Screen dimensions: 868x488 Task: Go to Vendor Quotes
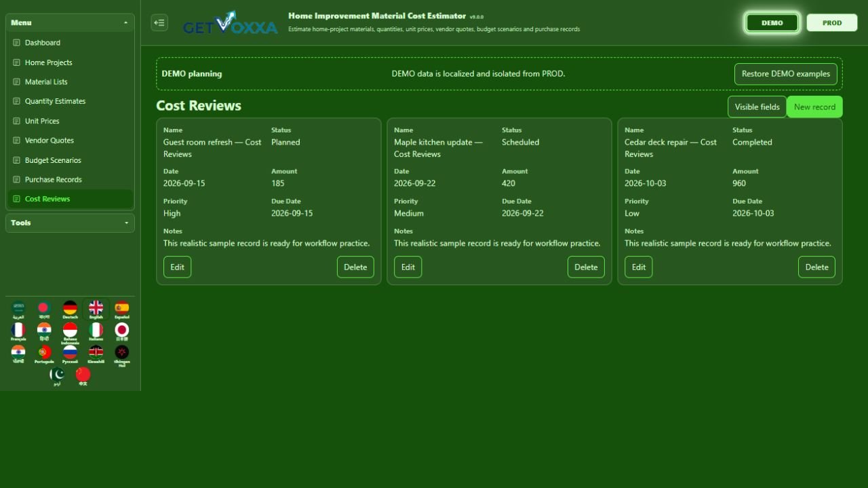(70, 140)
